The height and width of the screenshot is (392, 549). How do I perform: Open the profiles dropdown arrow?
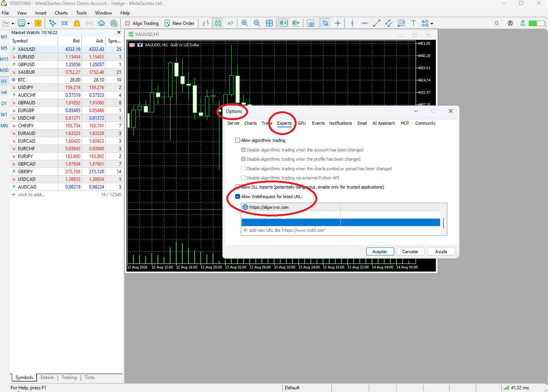click(x=28, y=24)
